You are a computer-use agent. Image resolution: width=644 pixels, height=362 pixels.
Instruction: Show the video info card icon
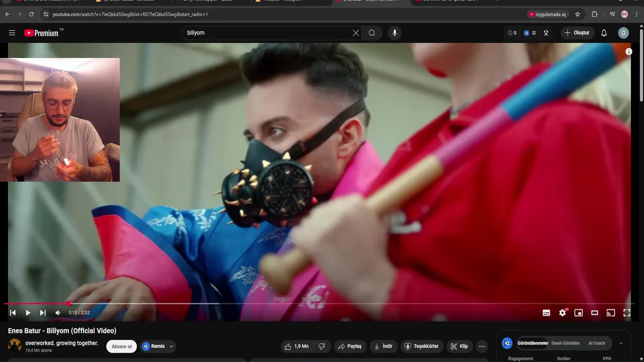628,52
